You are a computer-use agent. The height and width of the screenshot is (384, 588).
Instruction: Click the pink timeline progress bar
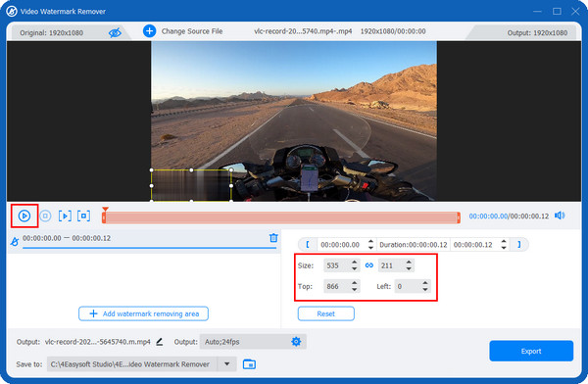[x=281, y=217]
